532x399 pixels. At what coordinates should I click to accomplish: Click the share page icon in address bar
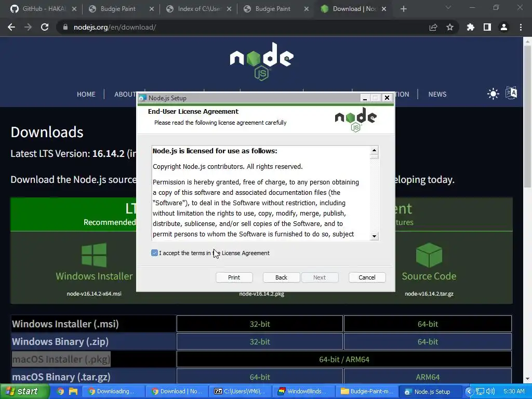coord(433,27)
